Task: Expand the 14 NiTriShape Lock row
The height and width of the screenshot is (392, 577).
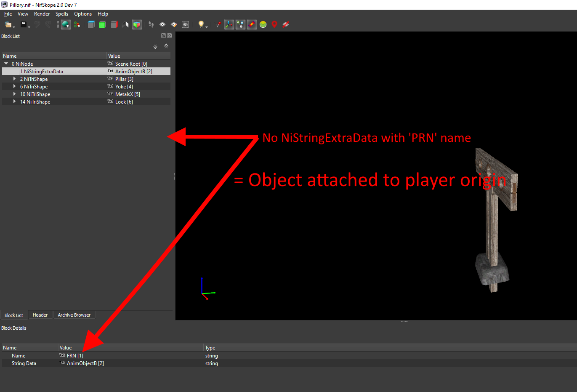Action: [x=14, y=101]
